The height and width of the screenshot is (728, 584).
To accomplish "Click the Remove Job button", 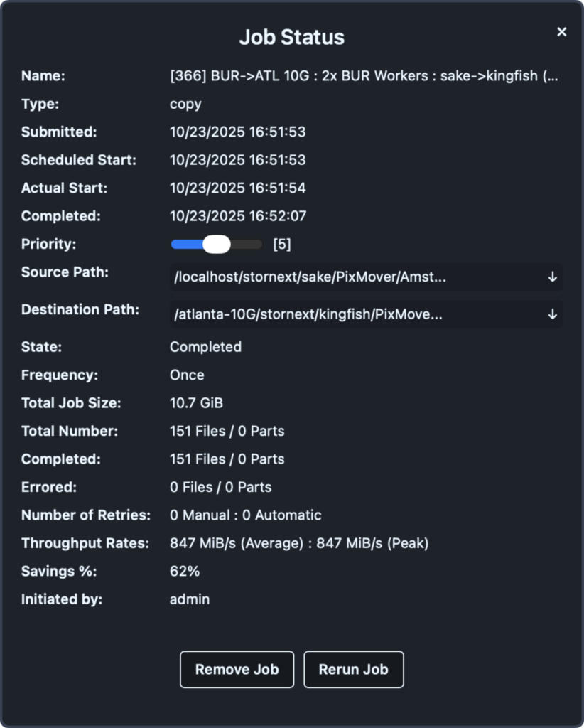I will coord(237,669).
